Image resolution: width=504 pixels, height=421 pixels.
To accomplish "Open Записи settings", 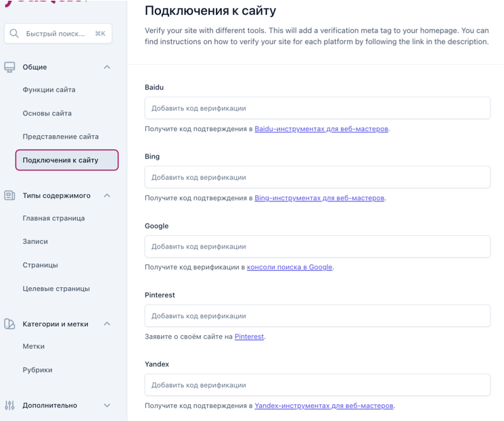I will pos(35,241).
